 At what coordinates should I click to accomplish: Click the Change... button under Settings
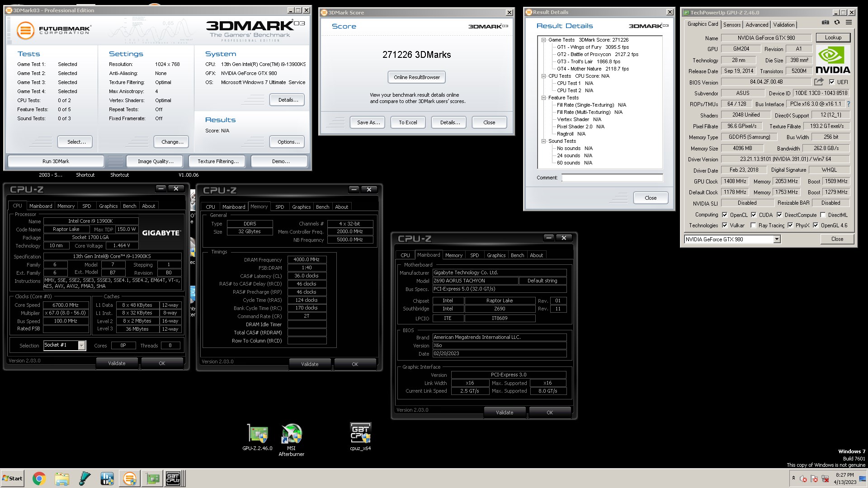tap(172, 142)
